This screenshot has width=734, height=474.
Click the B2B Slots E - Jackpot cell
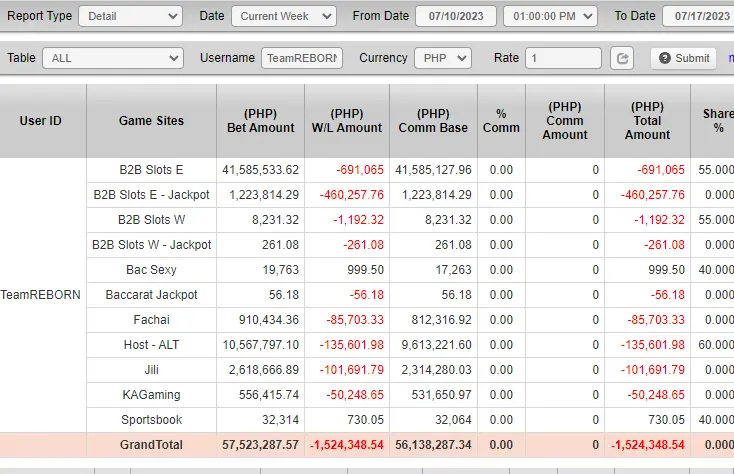[151, 195]
